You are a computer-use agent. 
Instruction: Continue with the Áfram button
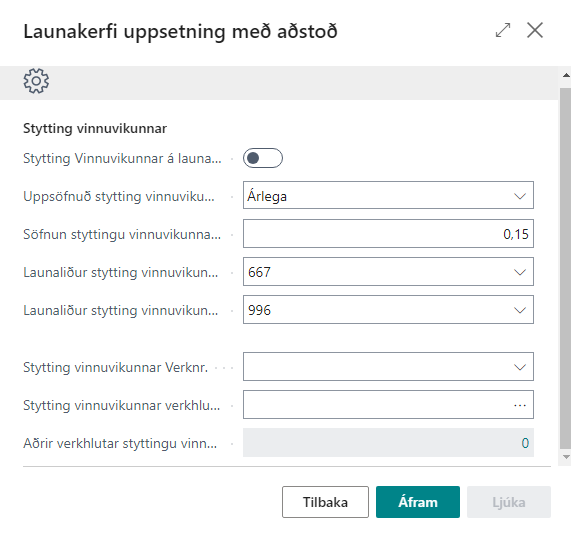[418, 502]
